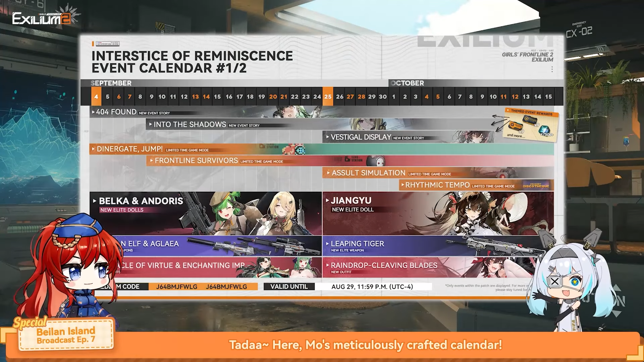Click the three-dot menu icon
The image size is (644, 362).
tap(552, 69)
